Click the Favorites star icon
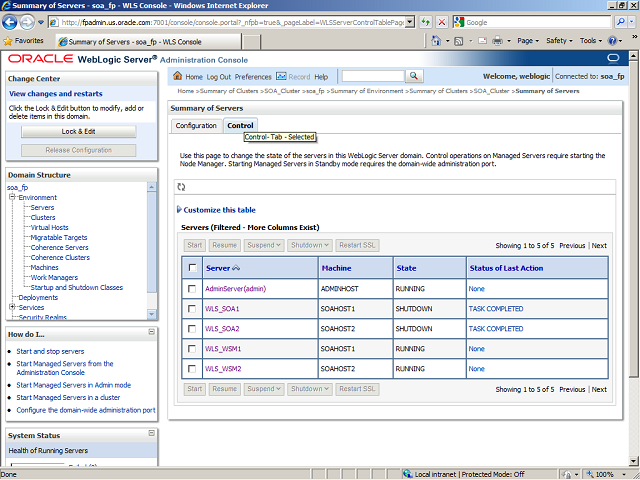The height and width of the screenshot is (480, 640). [8, 41]
